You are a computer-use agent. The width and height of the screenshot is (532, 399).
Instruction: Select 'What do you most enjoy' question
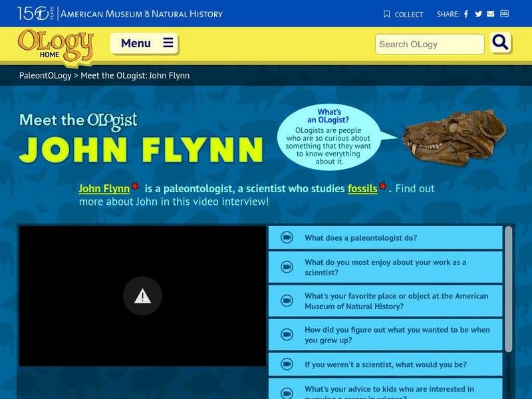[x=386, y=267]
